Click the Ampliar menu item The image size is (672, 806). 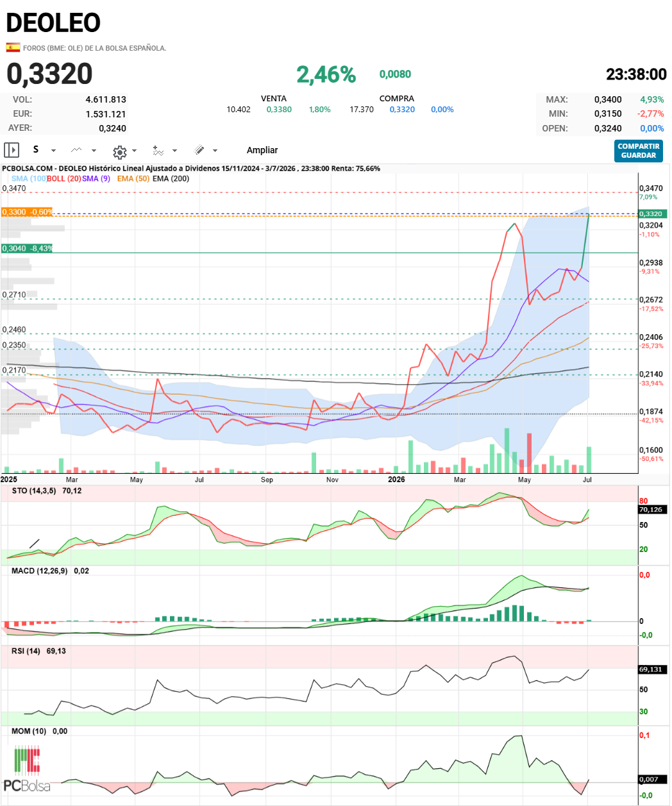[262, 150]
